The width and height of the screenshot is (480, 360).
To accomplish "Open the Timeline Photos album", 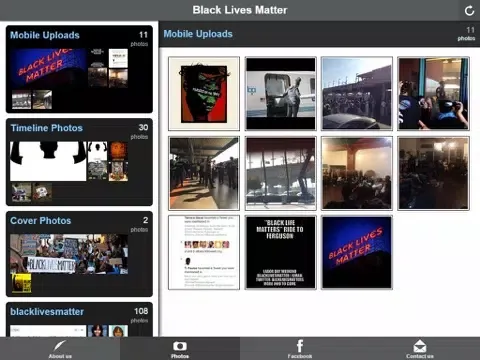I will coord(79,162).
